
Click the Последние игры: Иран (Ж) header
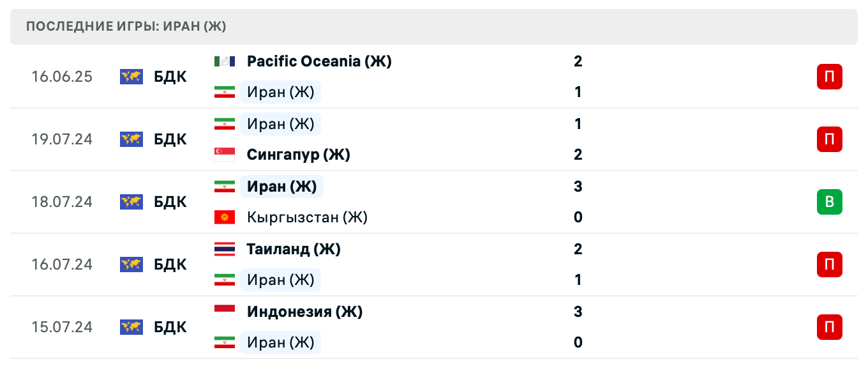click(126, 27)
